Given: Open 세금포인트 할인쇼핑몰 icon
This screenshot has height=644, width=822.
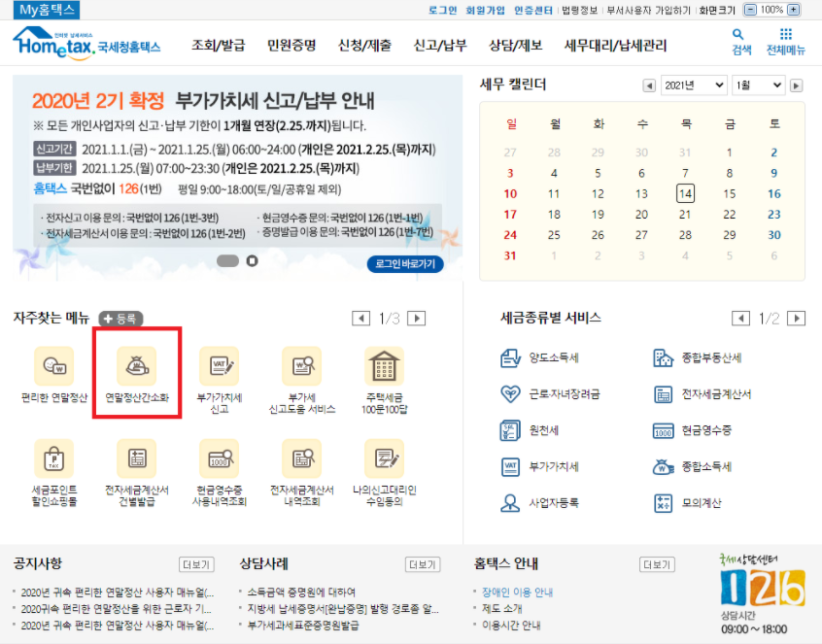Looking at the screenshot, I should tap(54, 458).
